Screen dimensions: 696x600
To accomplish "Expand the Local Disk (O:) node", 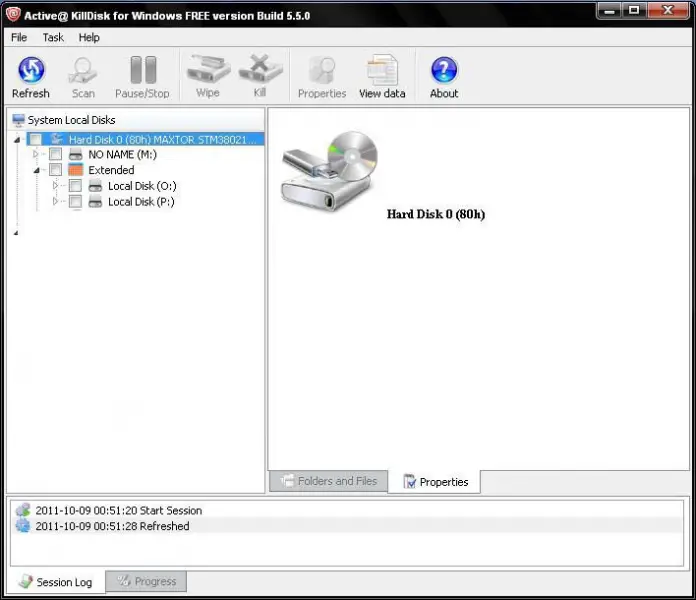I will 55,186.
